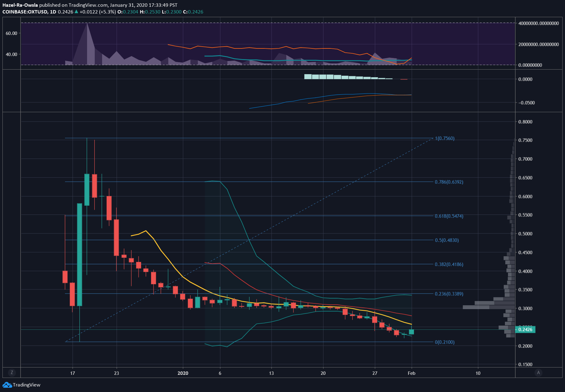Click the open value O:0.2304 in header
The width and height of the screenshot is (565, 392).
(128, 12)
